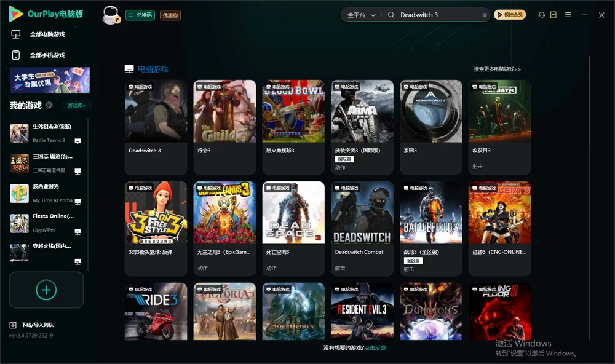The image size is (615, 364).
Task: Open the Deadswitch Combat card
Action: point(362,228)
